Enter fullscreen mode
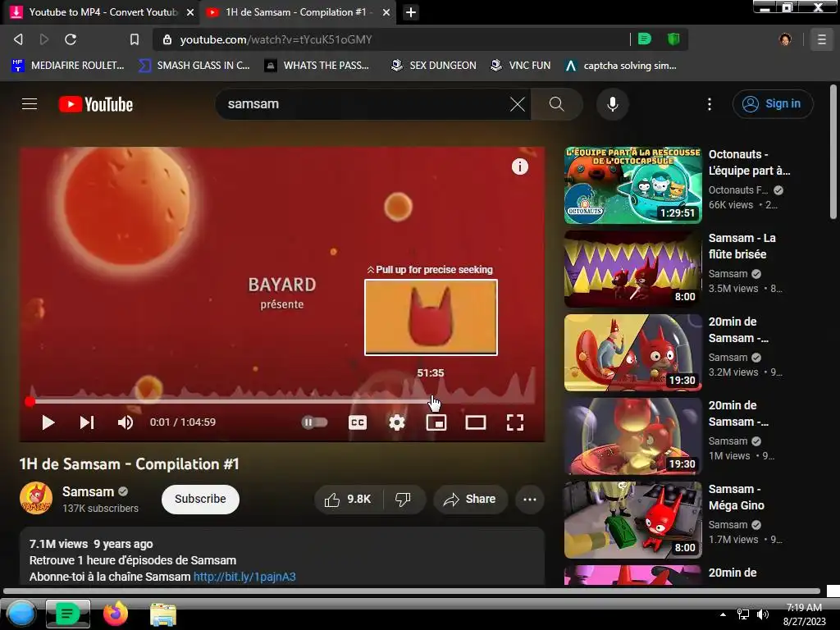The width and height of the screenshot is (840, 630). [x=515, y=422]
